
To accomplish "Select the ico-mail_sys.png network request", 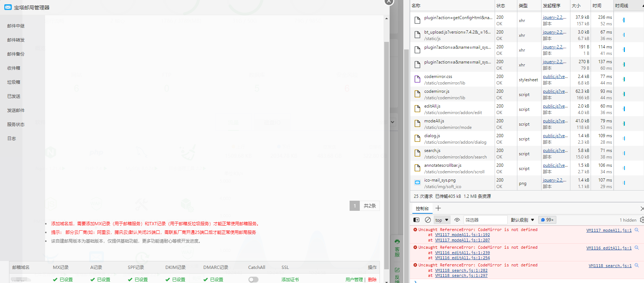I will 527,183.
